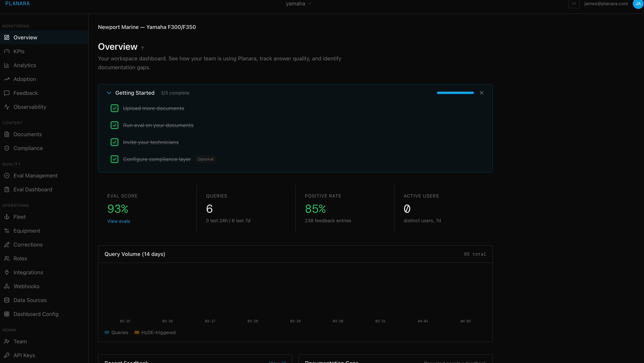Click the Active Users value 0
Image resolution: width=644 pixels, height=363 pixels.
coord(407,209)
